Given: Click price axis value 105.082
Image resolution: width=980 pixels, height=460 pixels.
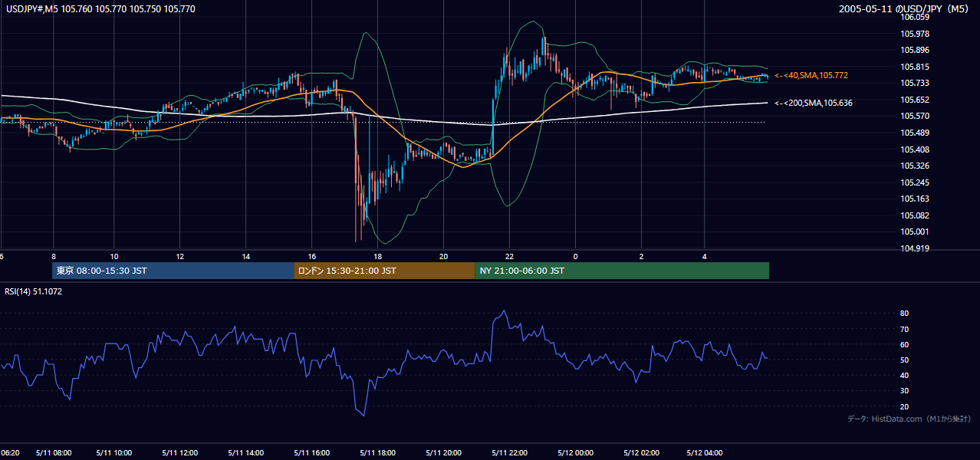Looking at the screenshot, I should click(x=914, y=215).
